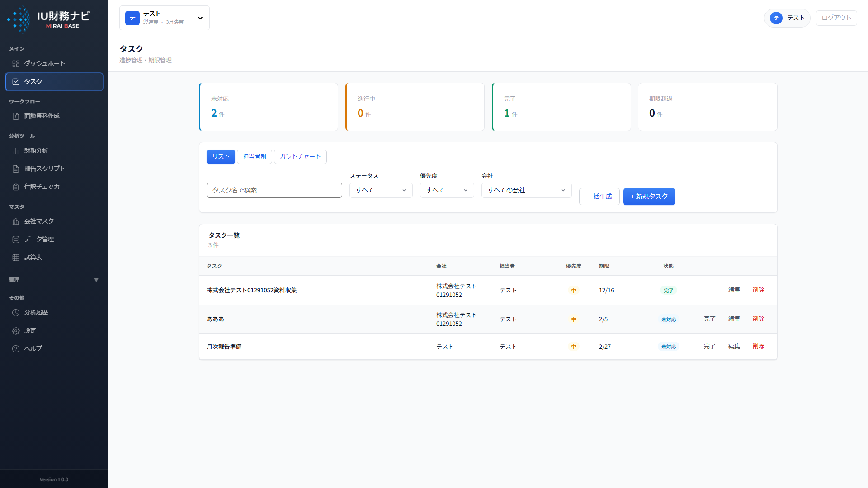Open 設定 via the gear icon
The height and width of the screenshot is (488, 868).
point(16,331)
